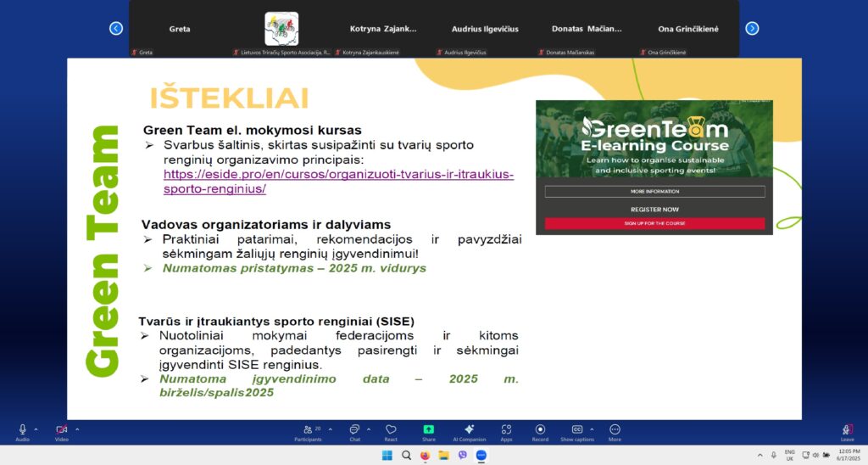Viewport: 868px width, 465px height.
Task: Click MORE INFORMATION on GreenTeam banner
Action: [x=655, y=191]
